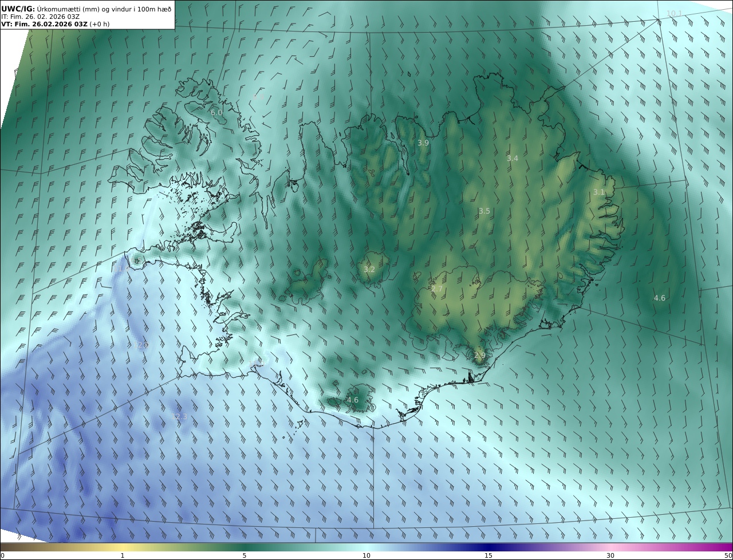This screenshot has width=733, height=560.
Task: Click the colorbar tick label 50
Action: (x=728, y=555)
